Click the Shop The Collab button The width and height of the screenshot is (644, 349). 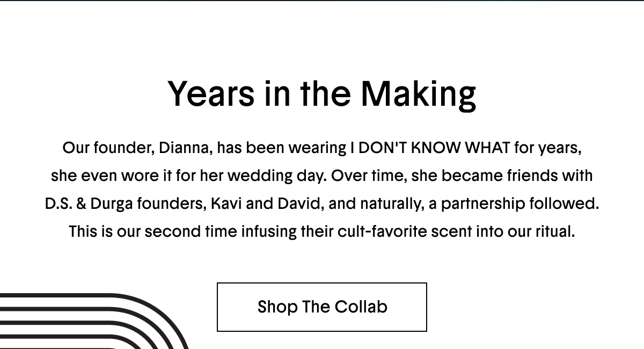(x=322, y=307)
